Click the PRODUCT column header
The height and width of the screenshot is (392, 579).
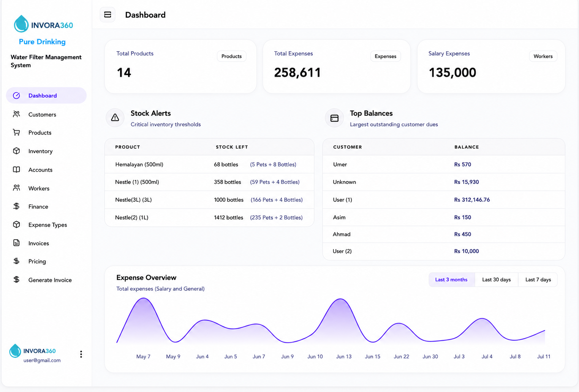click(x=128, y=147)
